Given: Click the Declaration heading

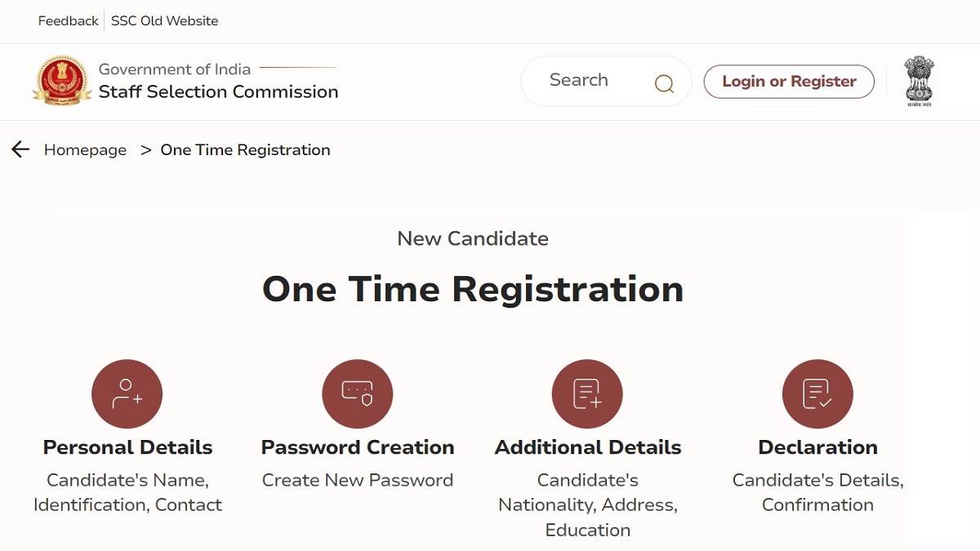Looking at the screenshot, I should click(817, 447).
